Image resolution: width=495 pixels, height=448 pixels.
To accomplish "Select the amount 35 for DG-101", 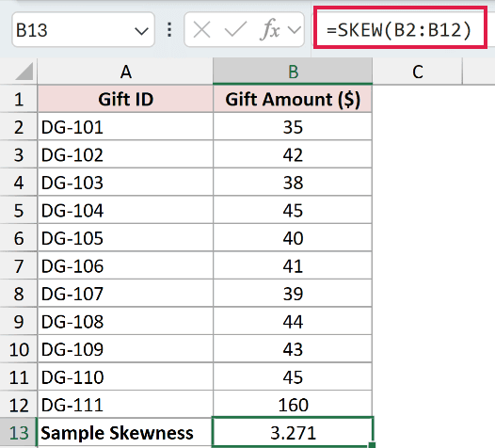I will (x=293, y=127).
